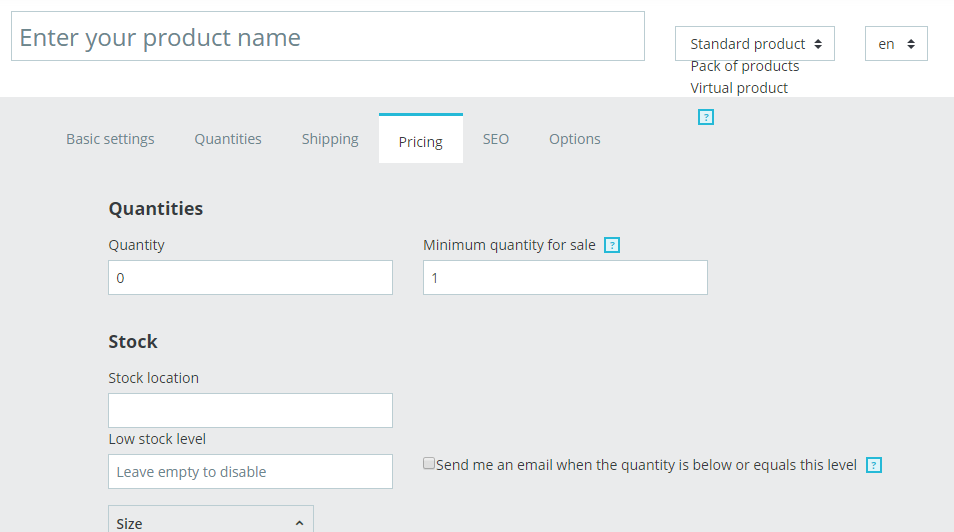Switch to the Basic settings tab
This screenshot has width=954, height=532.
click(x=110, y=139)
